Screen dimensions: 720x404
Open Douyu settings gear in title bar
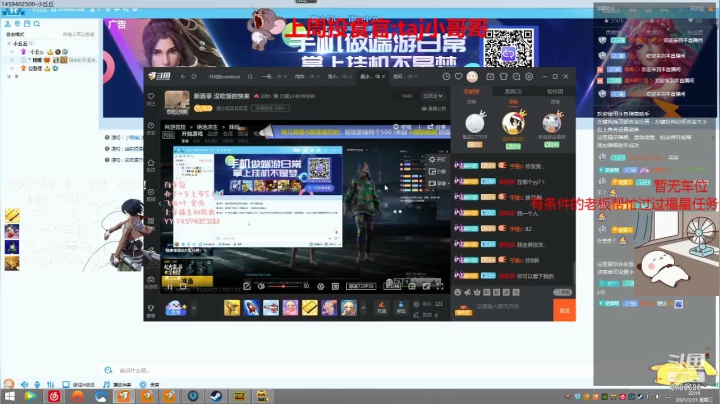coord(529,77)
